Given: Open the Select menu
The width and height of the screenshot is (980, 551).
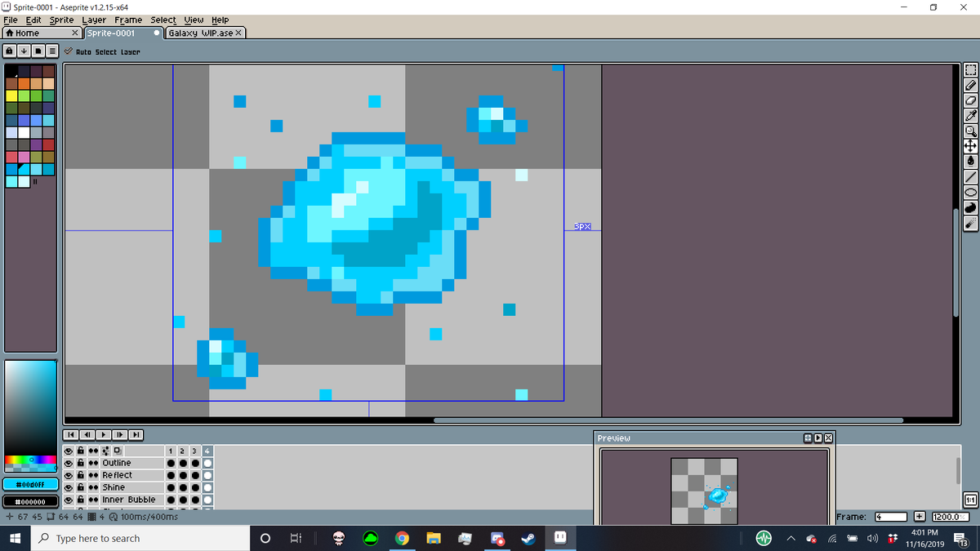Looking at the screenshot, I should click(163, 20).
